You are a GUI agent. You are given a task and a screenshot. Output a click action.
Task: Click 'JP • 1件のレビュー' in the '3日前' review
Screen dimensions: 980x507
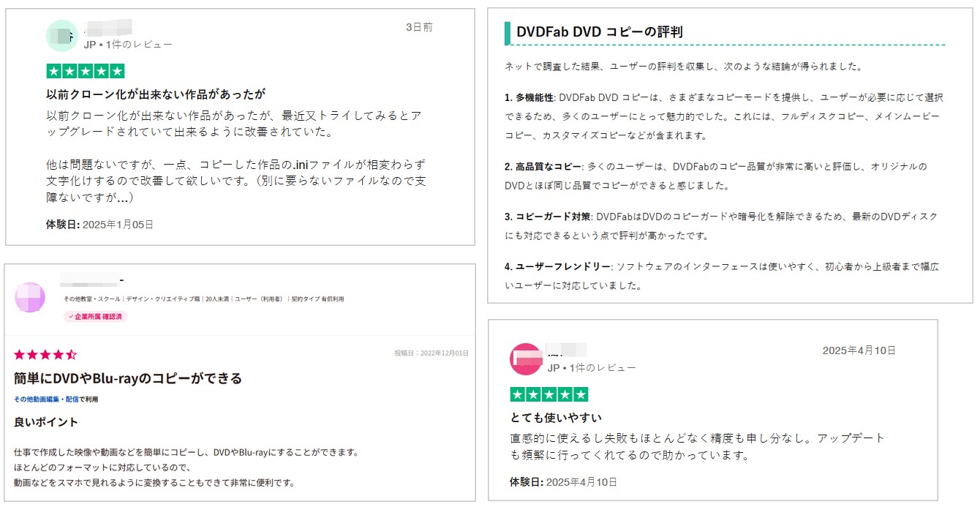tap(128, 45)
